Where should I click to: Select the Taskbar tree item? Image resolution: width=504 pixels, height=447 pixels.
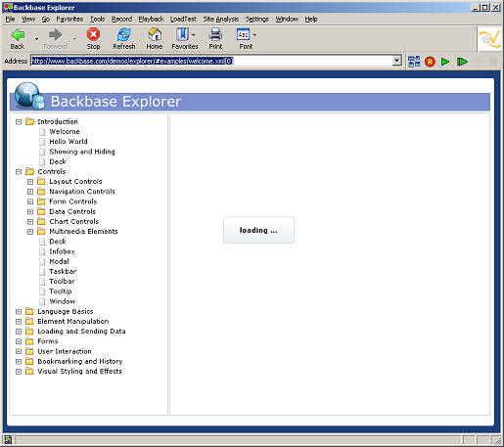pos(63,272)
